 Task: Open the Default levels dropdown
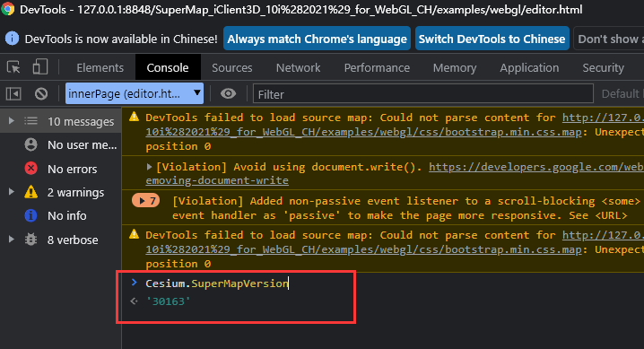(622, 93)
